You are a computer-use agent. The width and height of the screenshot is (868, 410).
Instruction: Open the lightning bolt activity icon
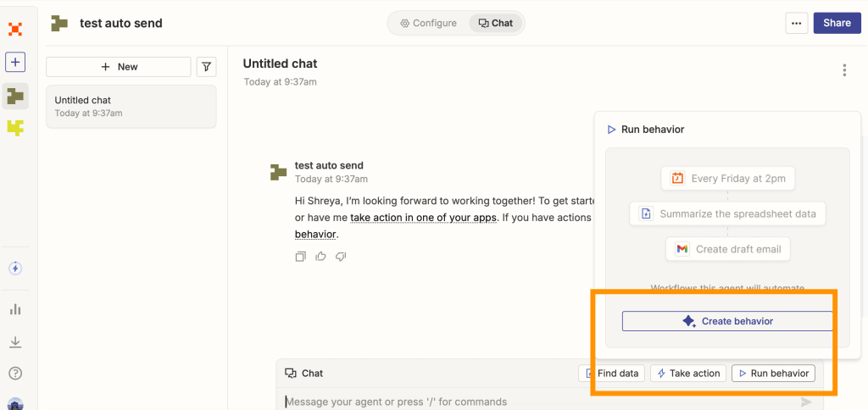(x=15, y=269)
